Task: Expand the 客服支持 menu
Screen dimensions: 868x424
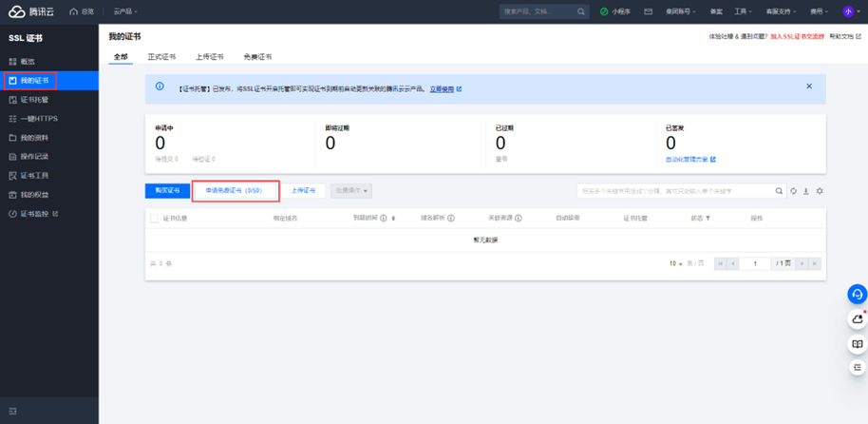Action: [781, 11]
